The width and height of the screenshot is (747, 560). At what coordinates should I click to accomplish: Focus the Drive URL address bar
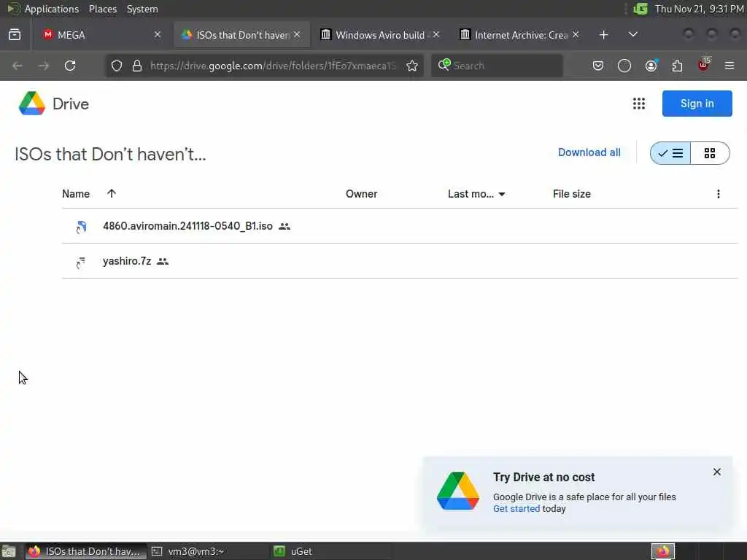click(x=273, y=66)
